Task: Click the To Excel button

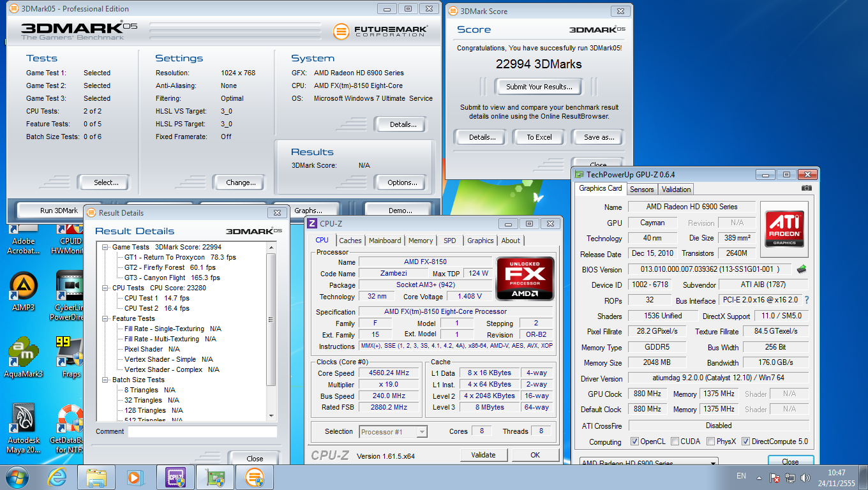Action: click(x=539, y=137)
